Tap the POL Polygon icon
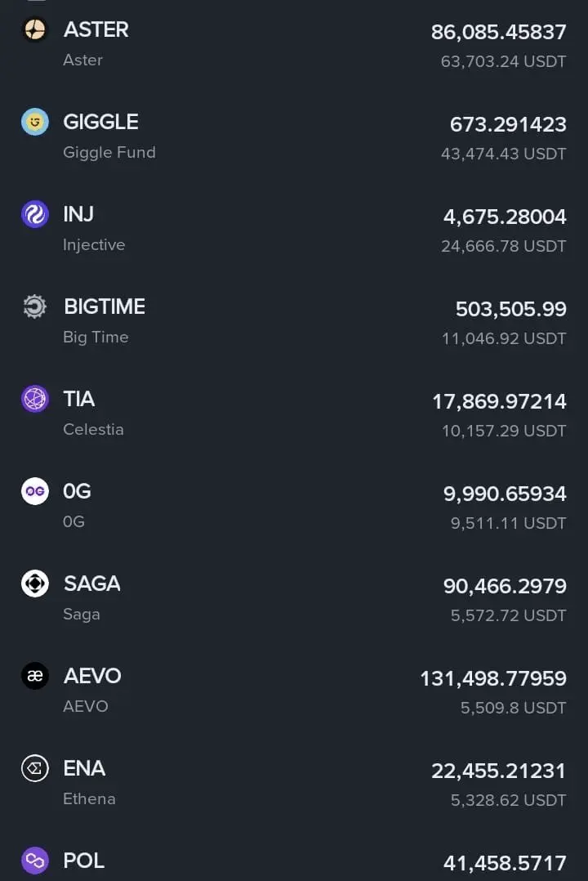The width and height of the screenshot is (588, 881). pyautogui.click(x=35, y=860)
